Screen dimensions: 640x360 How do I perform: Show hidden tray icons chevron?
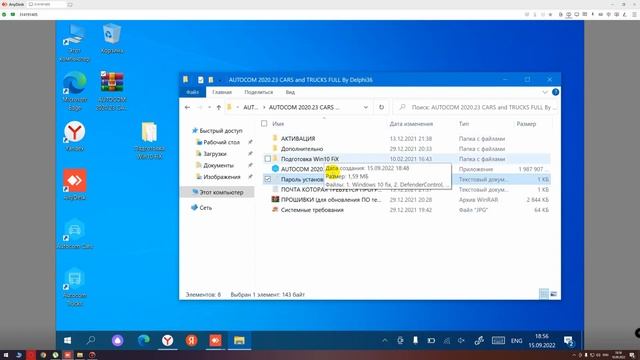click(x=384, y=340)
